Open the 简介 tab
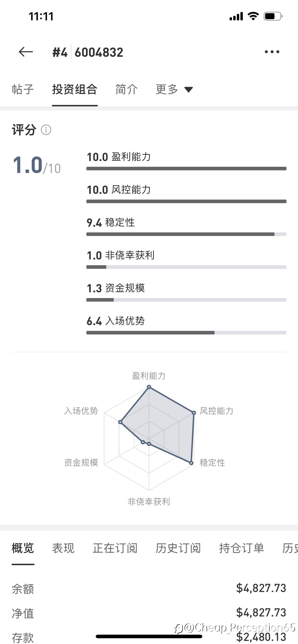Viewport: 298px width, 644px height. (x=126, y=89)
